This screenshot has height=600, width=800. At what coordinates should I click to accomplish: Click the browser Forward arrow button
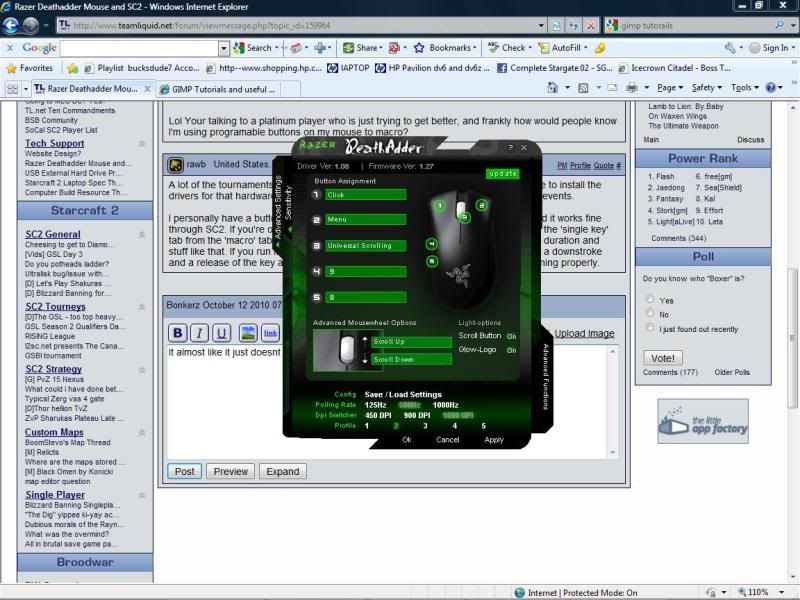[31, 25]
